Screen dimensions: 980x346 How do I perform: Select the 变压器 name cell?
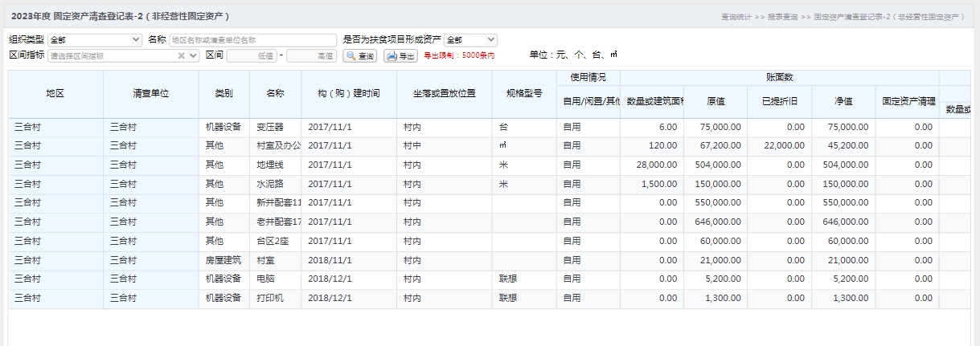coord(275,127)
